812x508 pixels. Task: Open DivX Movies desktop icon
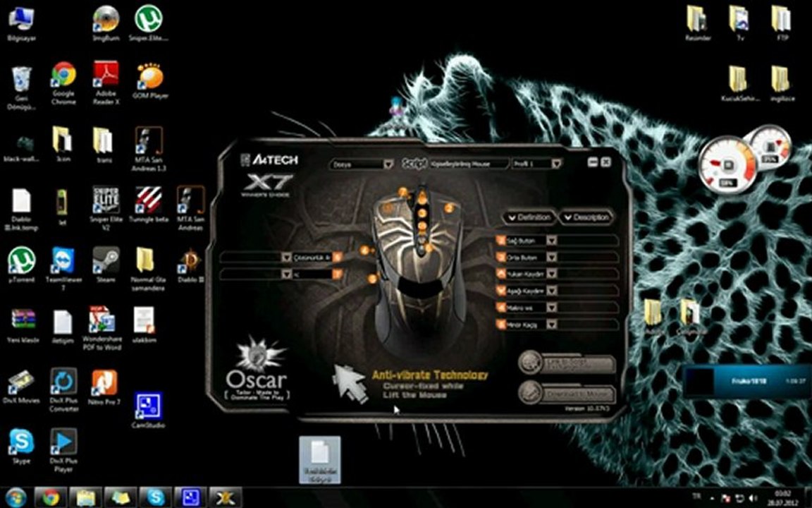pos(20,387)
